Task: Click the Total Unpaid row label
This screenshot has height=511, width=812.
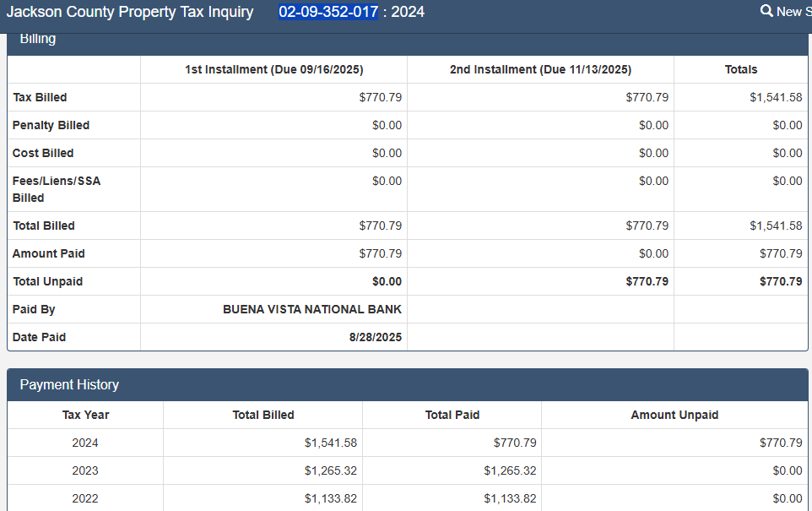Action: (x=47, y=281)
